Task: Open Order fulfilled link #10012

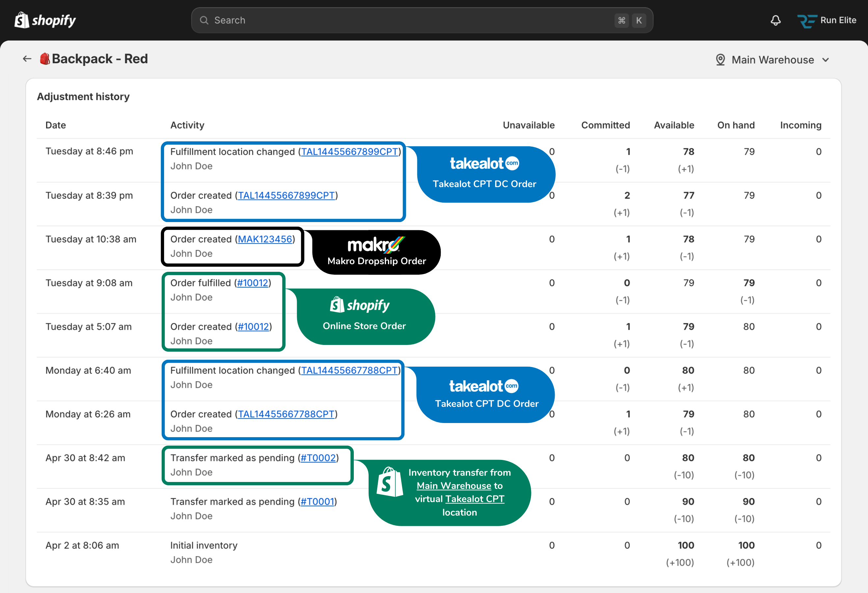Action: coord(252,283)
